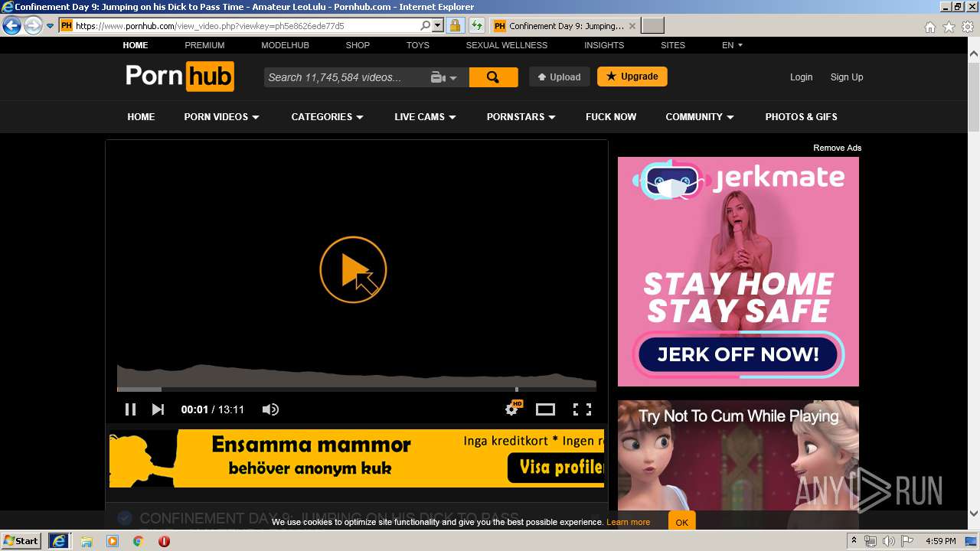This screenshot has height=551, width=980.
Task: Click the browser URL address field
Action: pyautogui.click(x=247, y=26)
